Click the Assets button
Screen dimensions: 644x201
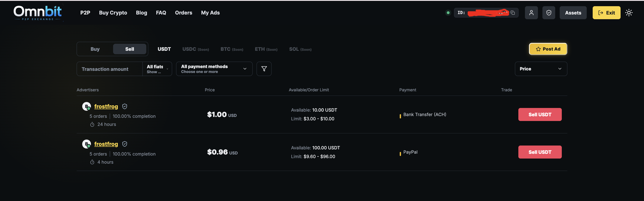click(x=573, y=13)
